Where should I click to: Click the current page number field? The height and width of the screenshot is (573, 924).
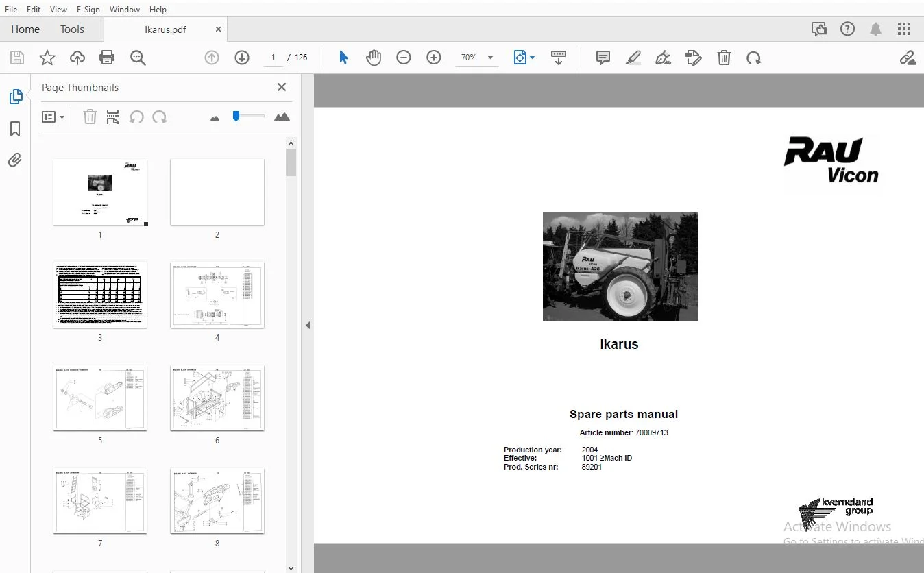(273, 58)
